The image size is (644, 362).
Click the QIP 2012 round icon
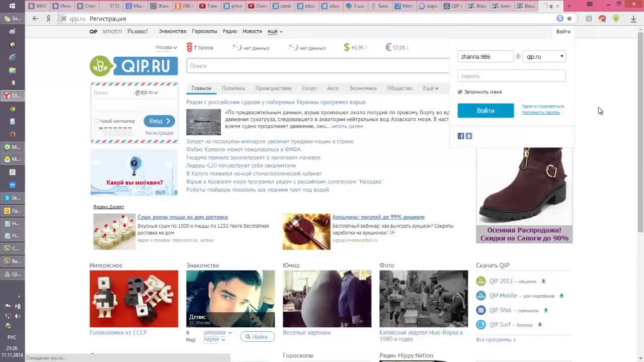tap(481, 281)
